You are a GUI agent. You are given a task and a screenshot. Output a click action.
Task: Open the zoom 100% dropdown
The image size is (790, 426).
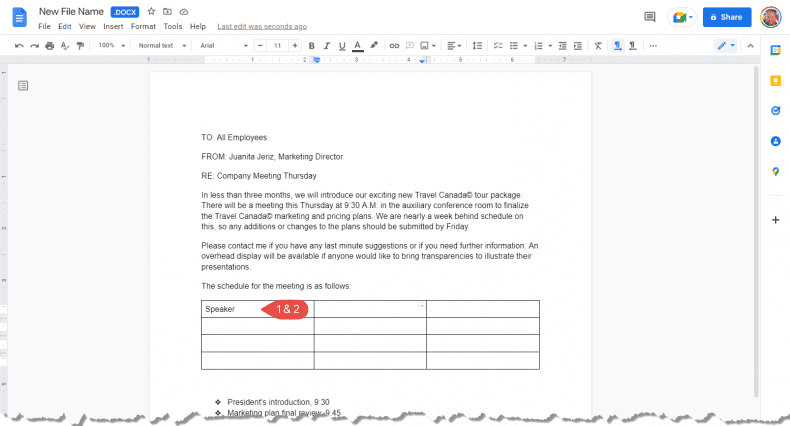(x=110, y=45)
